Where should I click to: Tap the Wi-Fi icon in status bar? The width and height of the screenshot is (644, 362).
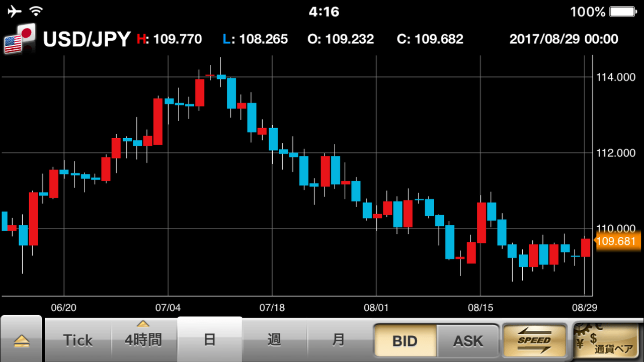36,11
